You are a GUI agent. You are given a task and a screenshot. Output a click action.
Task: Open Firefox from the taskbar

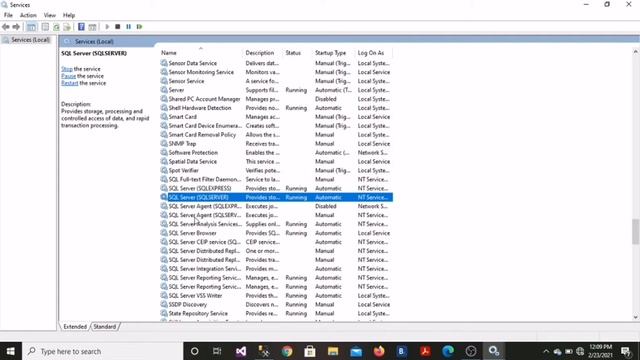pyautogui.click(x=379, y=351)
